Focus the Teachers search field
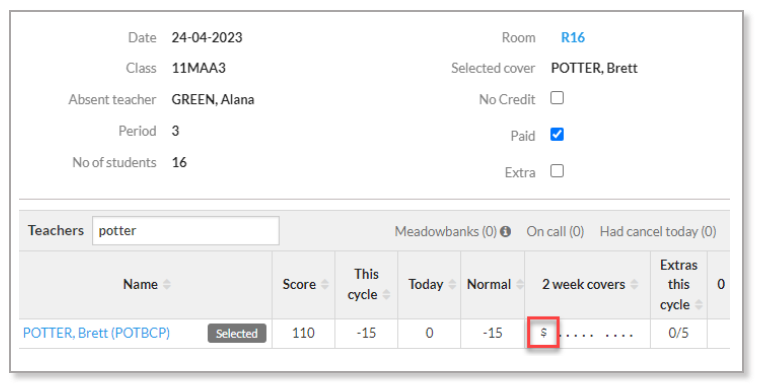Image resolution: width=760 pixels, height=386 pixels. click(x=186, y=230)
